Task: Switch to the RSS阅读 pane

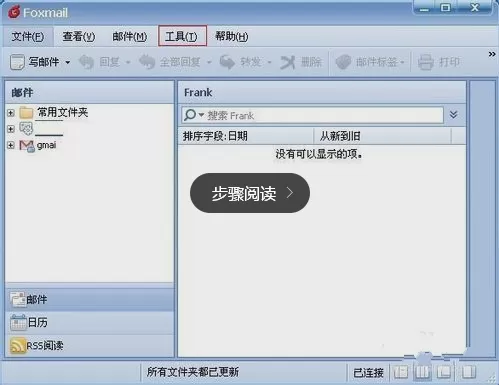Action: pos(90,345)
